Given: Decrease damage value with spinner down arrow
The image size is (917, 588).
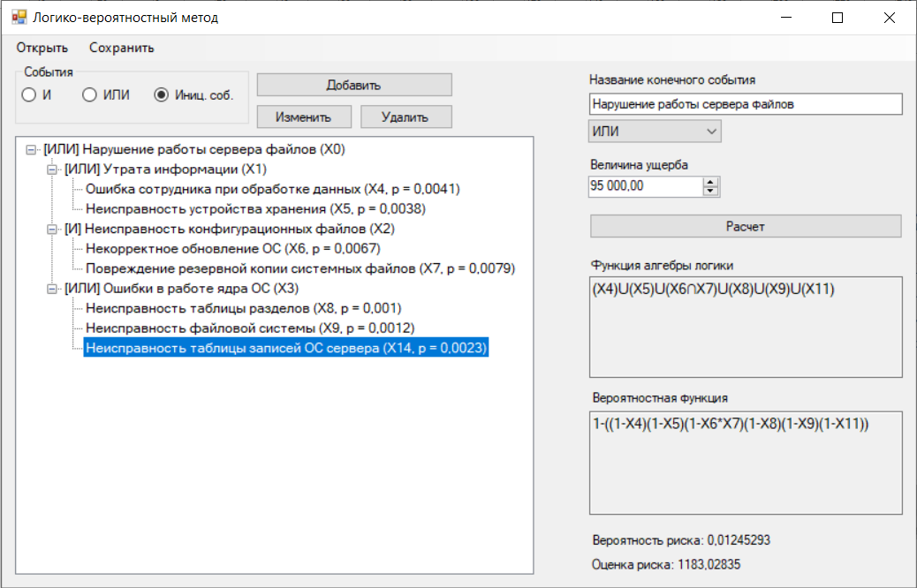Looking at the screenshot, I should coord(710,192).
